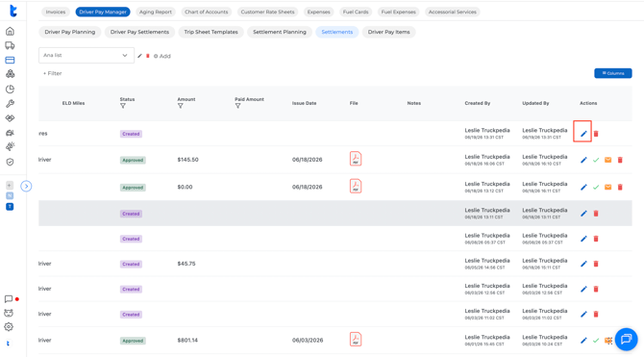This screenshot has width=644, height=357.
Task: Click the Created By column header
Action: 478,103
